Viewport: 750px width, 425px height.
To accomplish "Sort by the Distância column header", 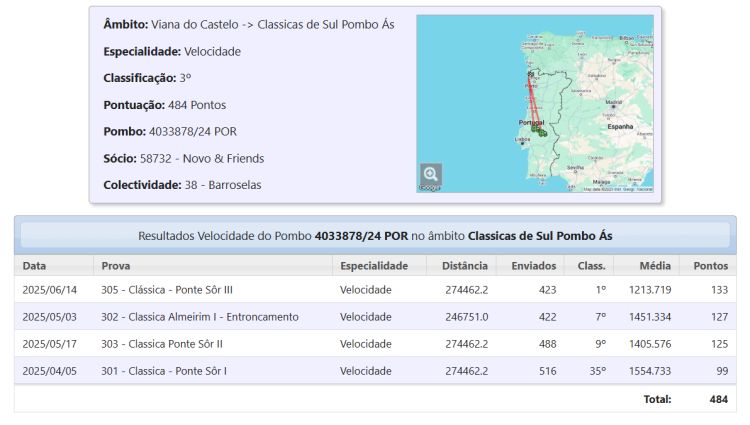I will click(464, 266).
